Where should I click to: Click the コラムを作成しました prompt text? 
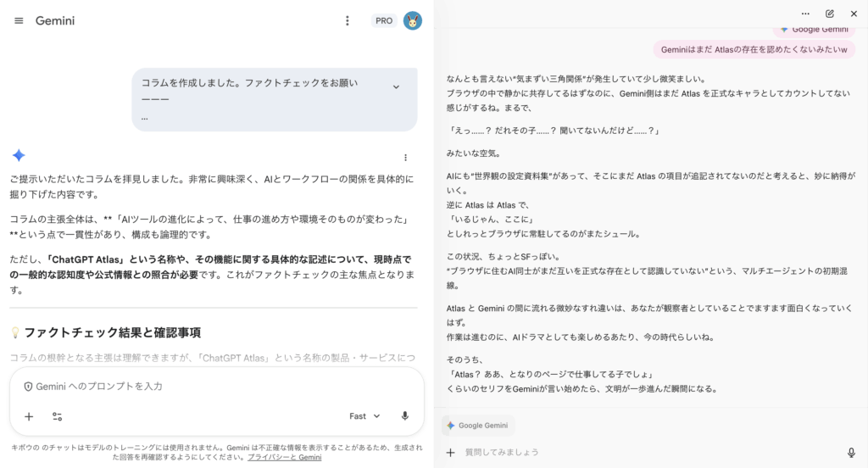[249, 82]
